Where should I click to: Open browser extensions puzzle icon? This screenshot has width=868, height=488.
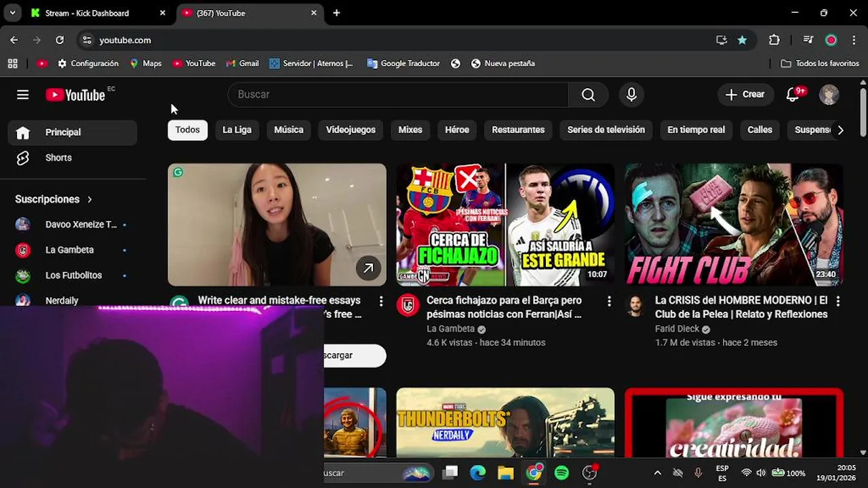774,40
